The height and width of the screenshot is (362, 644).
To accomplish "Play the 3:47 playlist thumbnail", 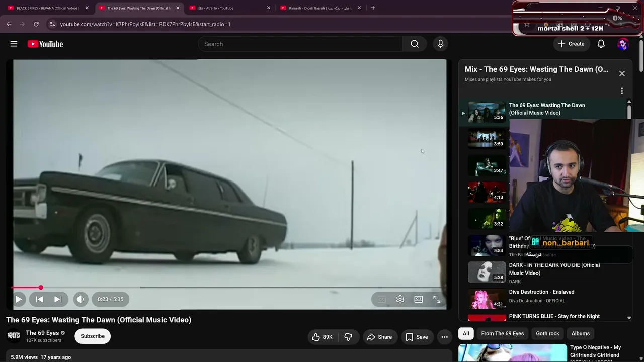I will coord(487,165).
